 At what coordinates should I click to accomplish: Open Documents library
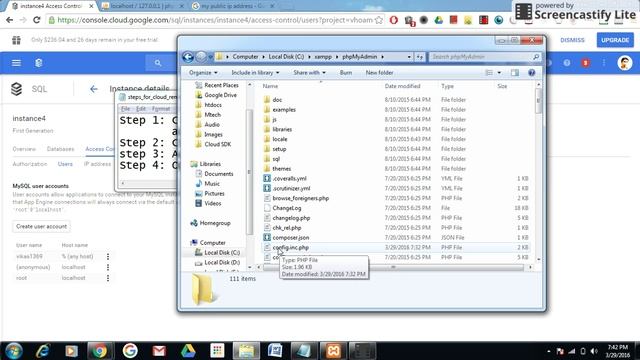tap(218, 173)
